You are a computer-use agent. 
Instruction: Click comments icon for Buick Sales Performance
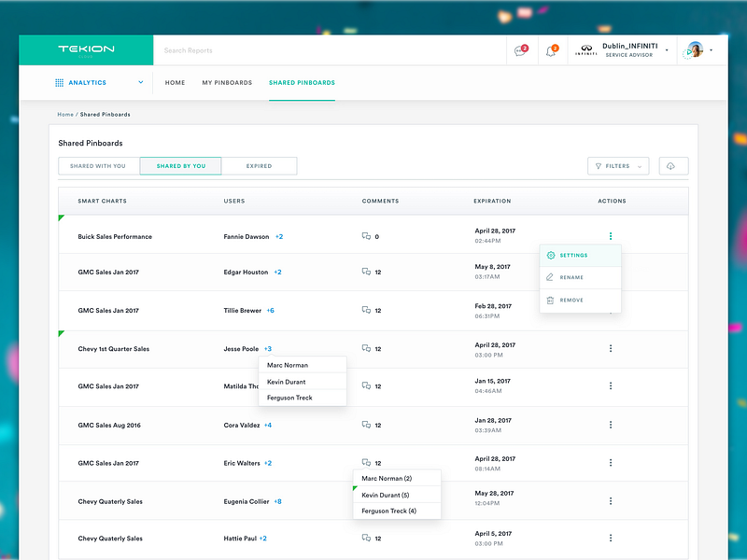[x=366, y=236]
